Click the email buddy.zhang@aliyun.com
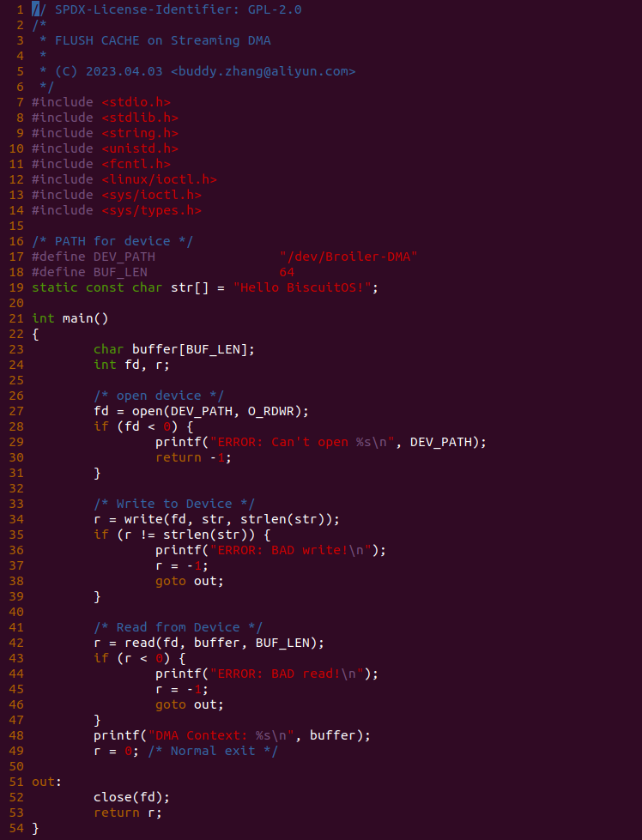 pos(263,71)
